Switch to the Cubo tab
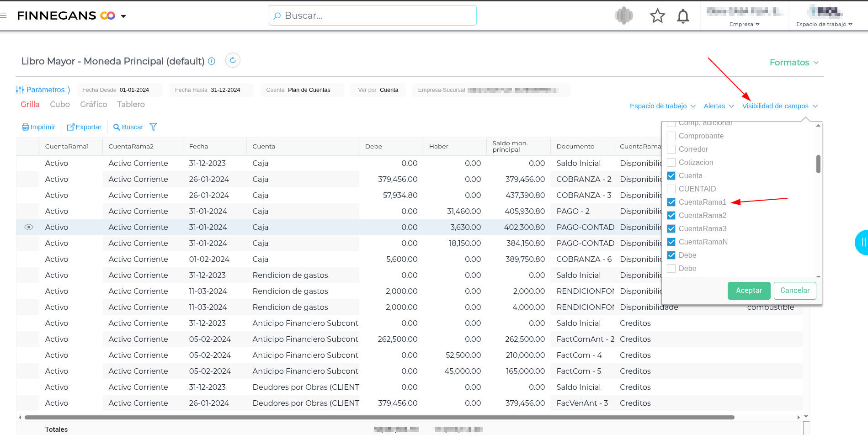The width and height of the screenshot is (868, 435). [60, 104]
